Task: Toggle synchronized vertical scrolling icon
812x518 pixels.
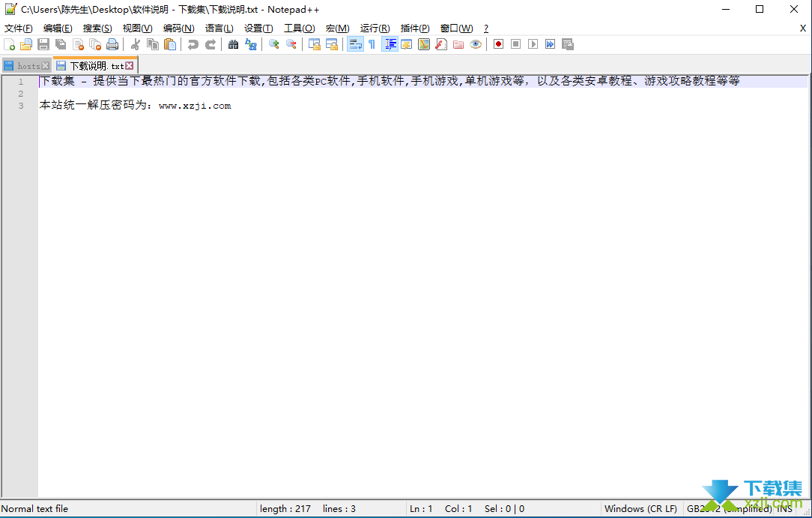Action: 315,44
